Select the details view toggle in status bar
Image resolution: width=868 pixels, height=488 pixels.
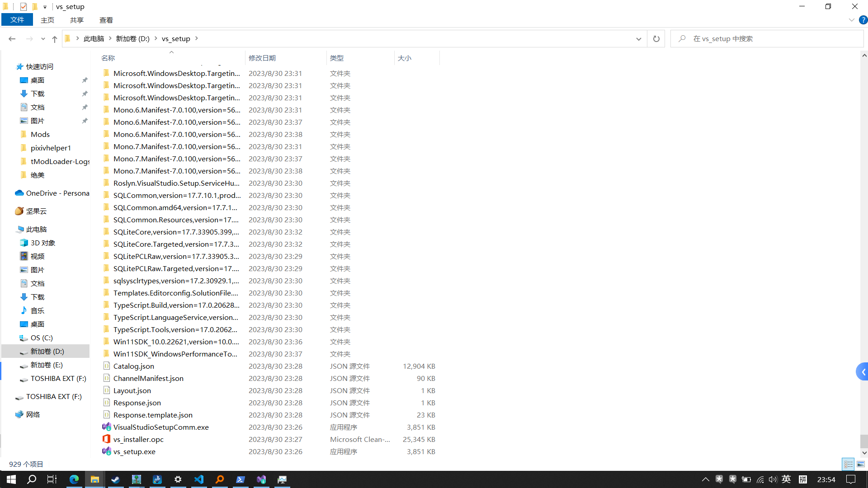coord(848,464)
